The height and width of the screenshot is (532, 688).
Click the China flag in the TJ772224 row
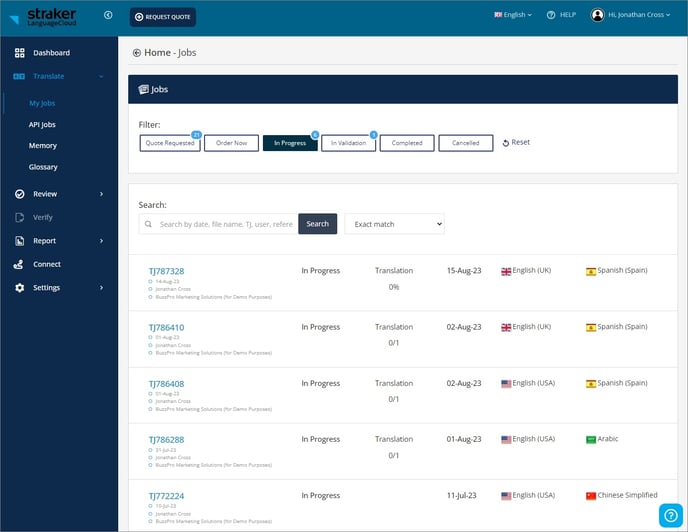(591, 496)
